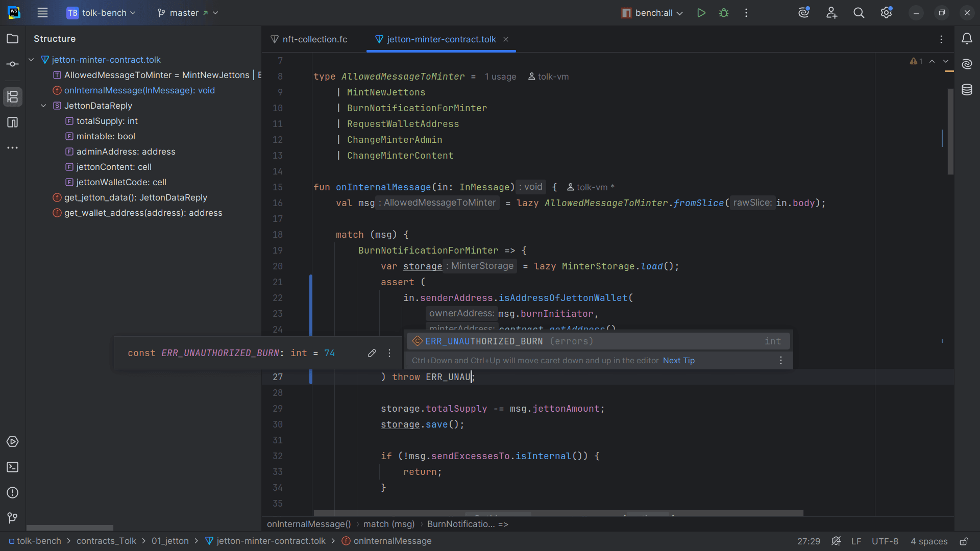Select AllowedMessageToMinter type alias item
Screen dimensions: 980x551
[157, 75]
